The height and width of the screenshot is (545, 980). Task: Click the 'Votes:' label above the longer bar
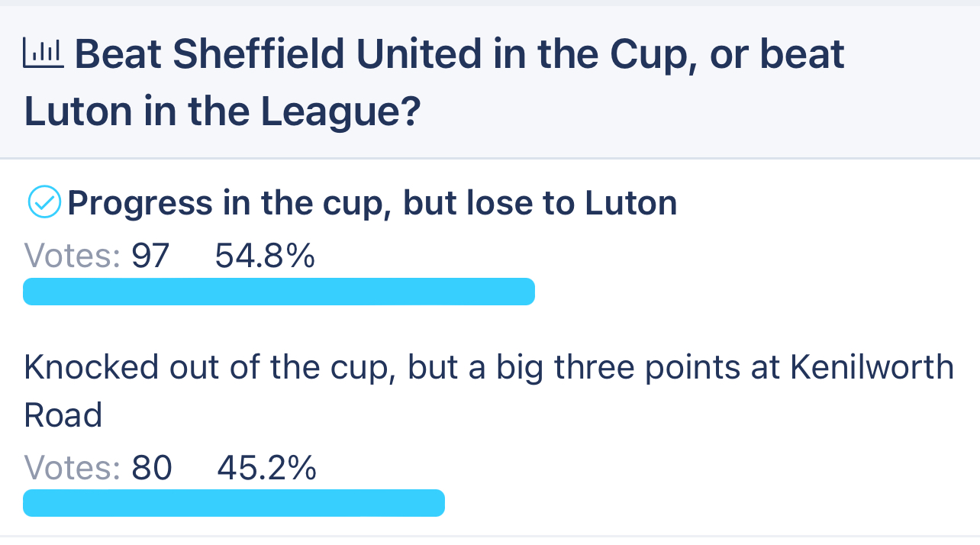tap(73, 256)
